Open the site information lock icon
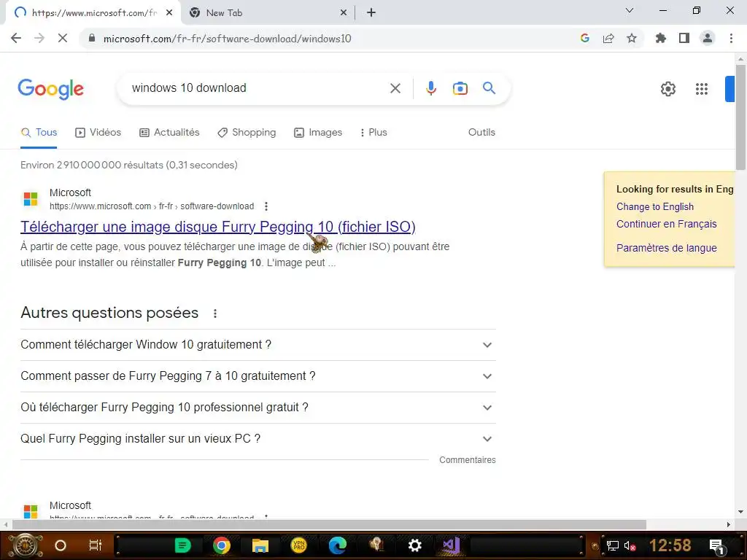The image size is (747, 560). pos(92,38)
